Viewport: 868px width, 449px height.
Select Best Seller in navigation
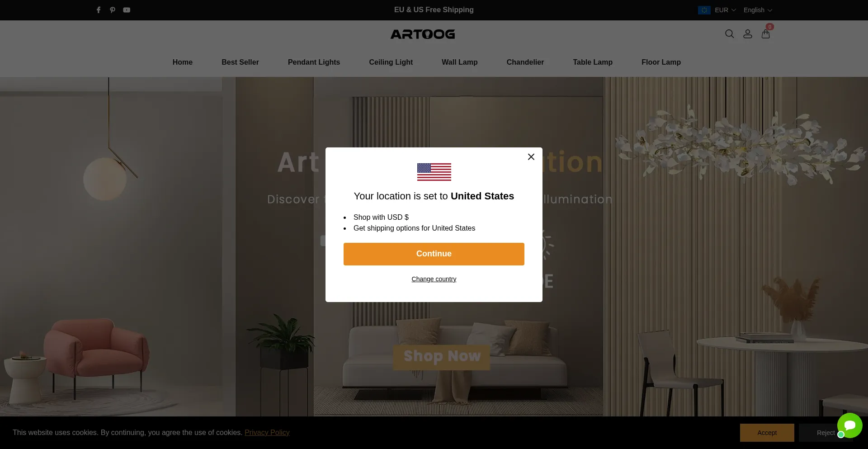(240, 62)
